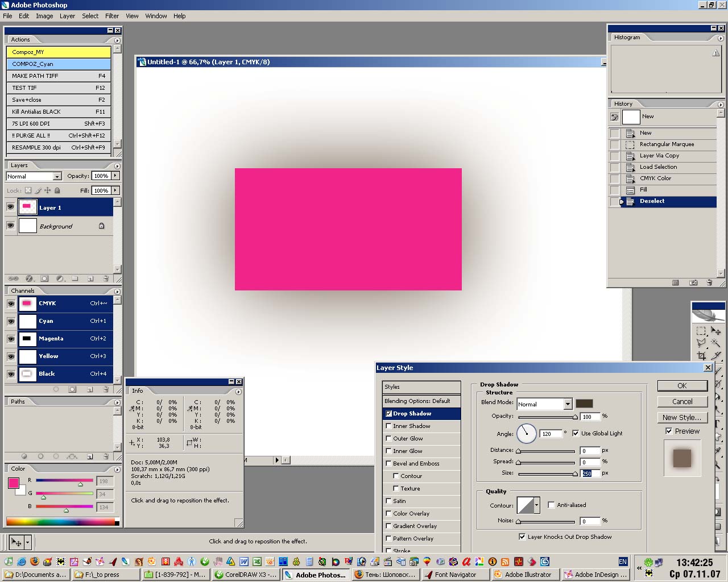This screenshot has height=582, width=728.
Task: Click new adjustment layer icon in Layers panel
Action: (60, 278)
